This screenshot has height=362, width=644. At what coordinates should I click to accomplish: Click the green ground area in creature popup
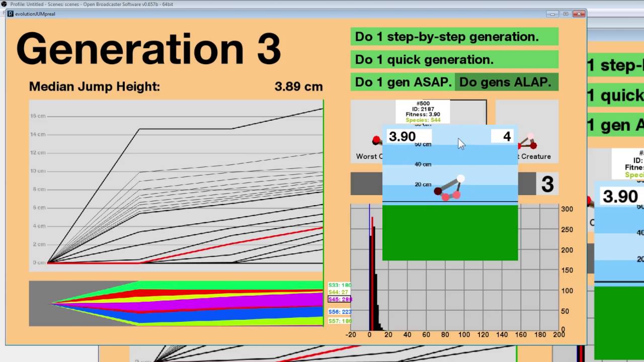pyautogui.click(x=450, y=232)
